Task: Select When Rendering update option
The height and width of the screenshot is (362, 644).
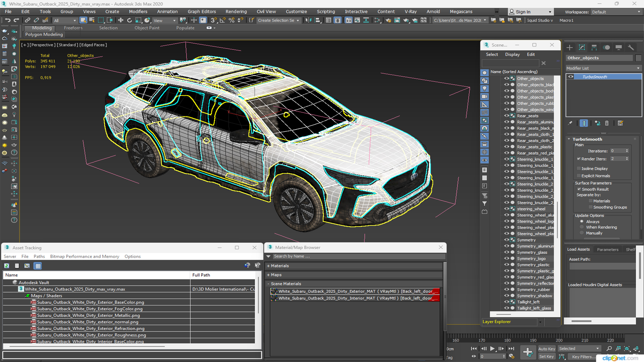Action: click(x=582, y=227)
